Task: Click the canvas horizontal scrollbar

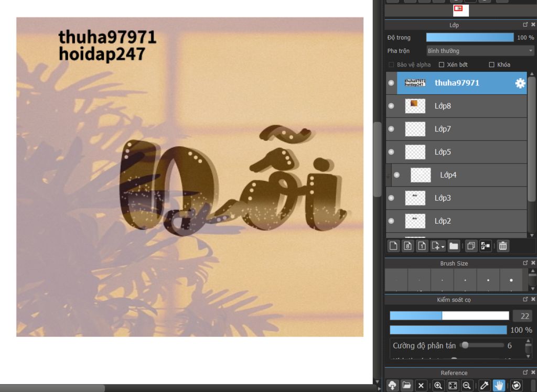Action: [52, 388]
